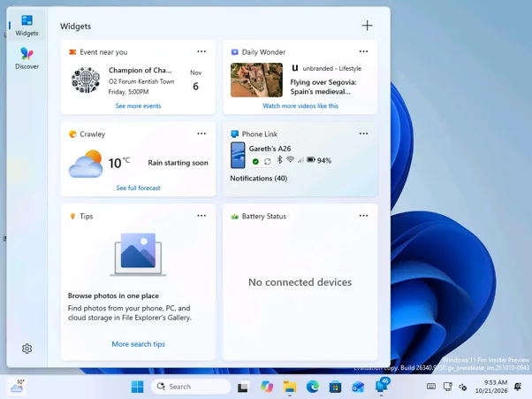Screen dimensions: 532x399
Task: Open File Explorer from the taskbar
Action: coord(290,387)
